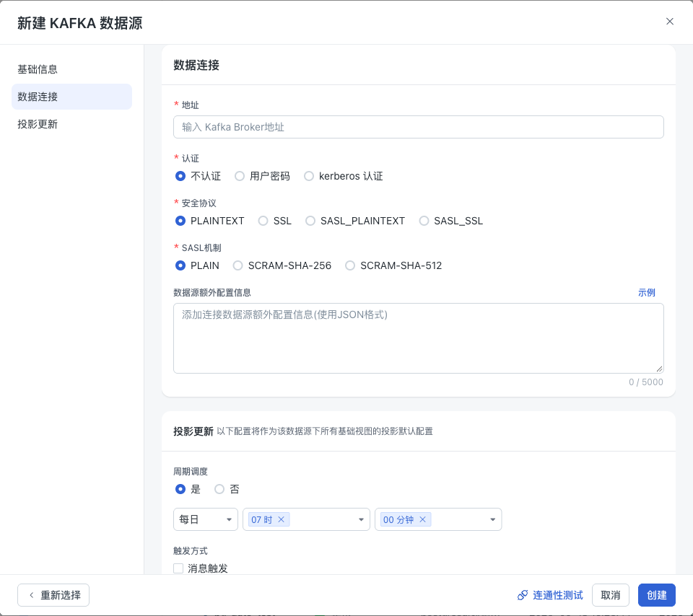Screen dimensions: 693x616
Task: Click the 0 / 5000 character counter
Action: 645,382
